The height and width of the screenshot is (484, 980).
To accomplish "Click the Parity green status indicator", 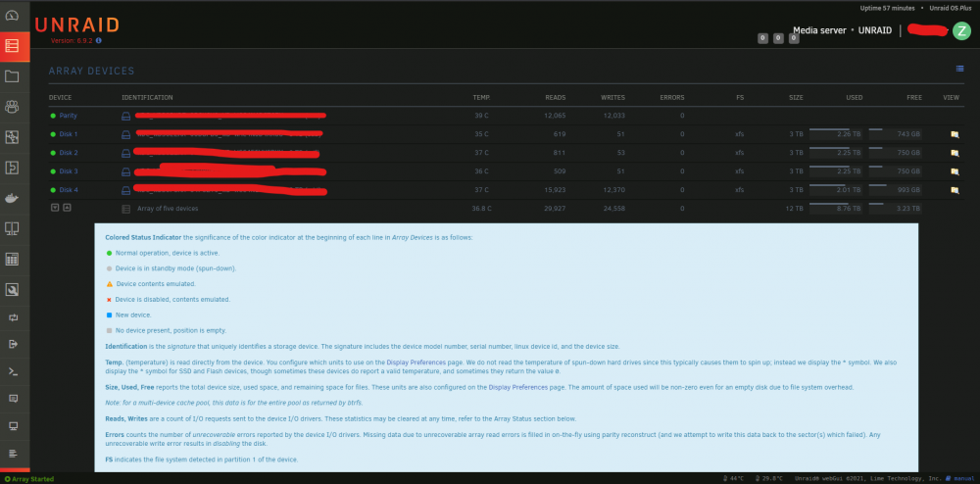I will coord(53,116).
